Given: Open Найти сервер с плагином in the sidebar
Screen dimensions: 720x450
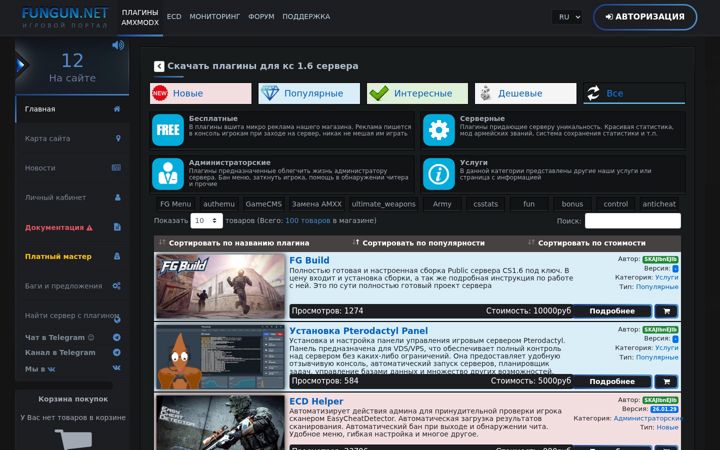Looking at the screenshot, I should click(73, 315).
